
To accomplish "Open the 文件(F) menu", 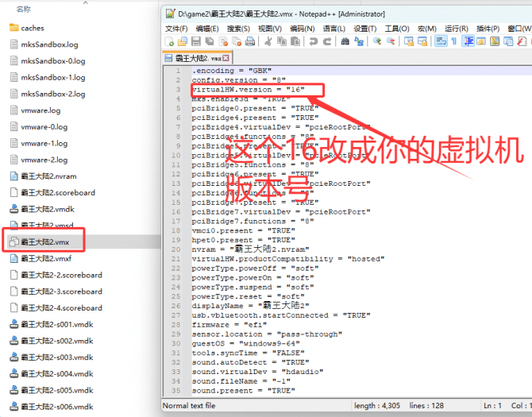I will [176, 29].
